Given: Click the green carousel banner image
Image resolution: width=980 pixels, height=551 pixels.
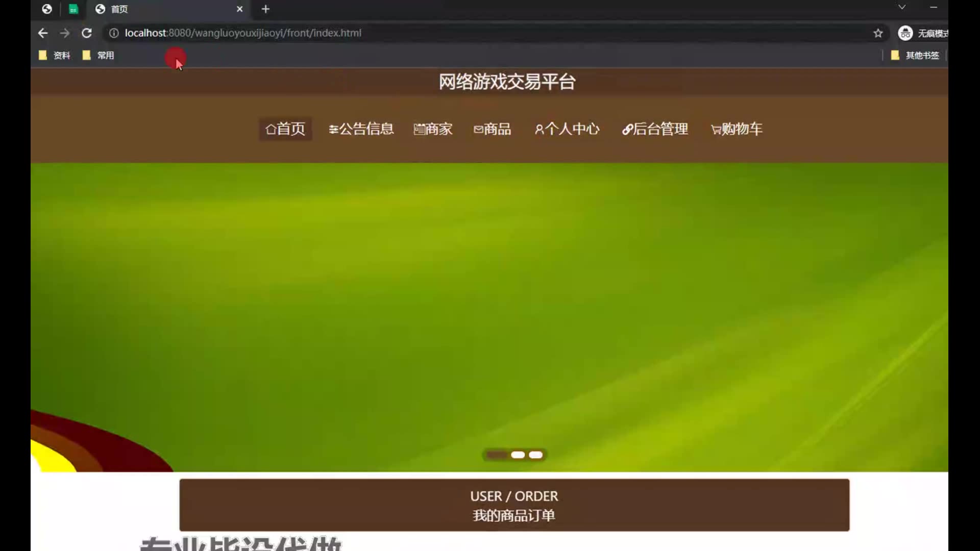Looking at the screenshot, I should (489, 317).
